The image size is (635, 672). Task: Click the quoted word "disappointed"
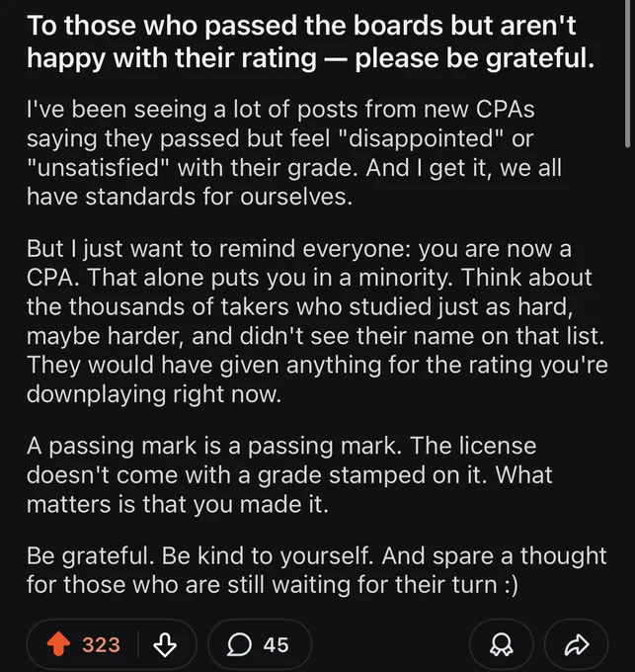pos(420,138)
